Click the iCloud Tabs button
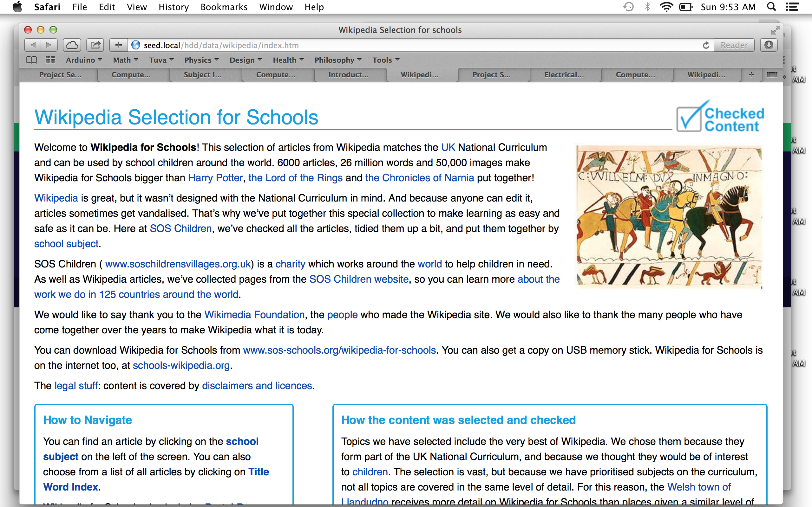The height and width of the screenshot is (507, 812). [72, 45]
